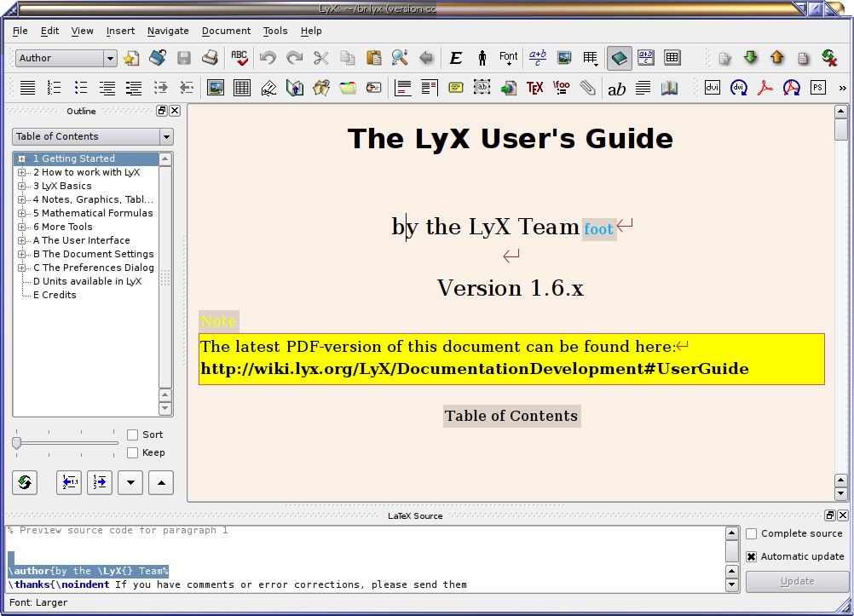854x616 pixels.
Task: Move outline item up button
Action: pyautogui.click(x=161, y=482)
